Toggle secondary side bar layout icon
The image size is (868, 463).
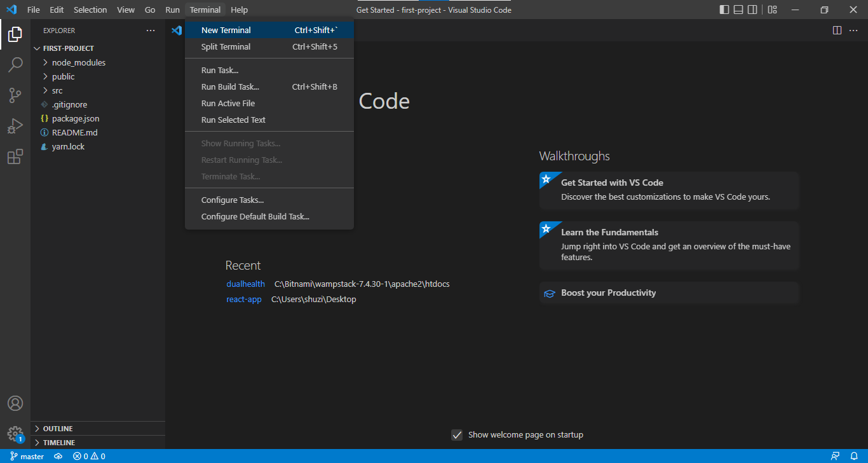pos(752,10)
